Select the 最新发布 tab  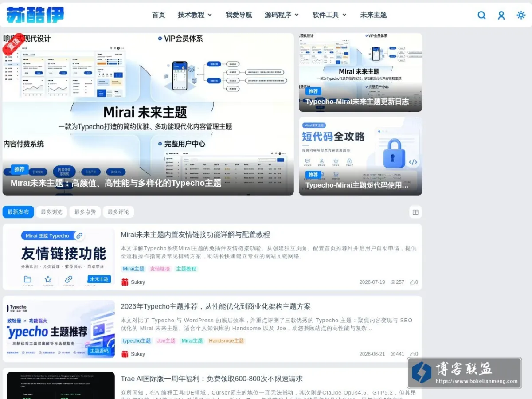18,212
